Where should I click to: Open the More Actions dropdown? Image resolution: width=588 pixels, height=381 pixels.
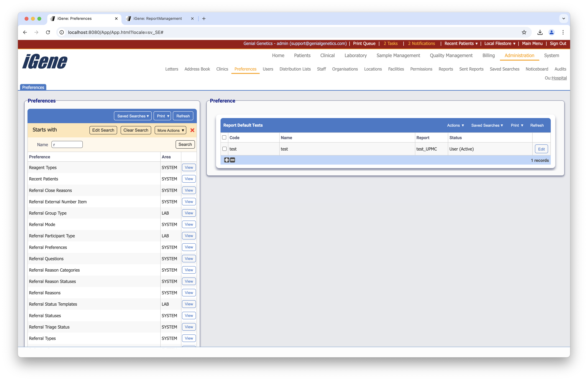[x=170, y=130]
